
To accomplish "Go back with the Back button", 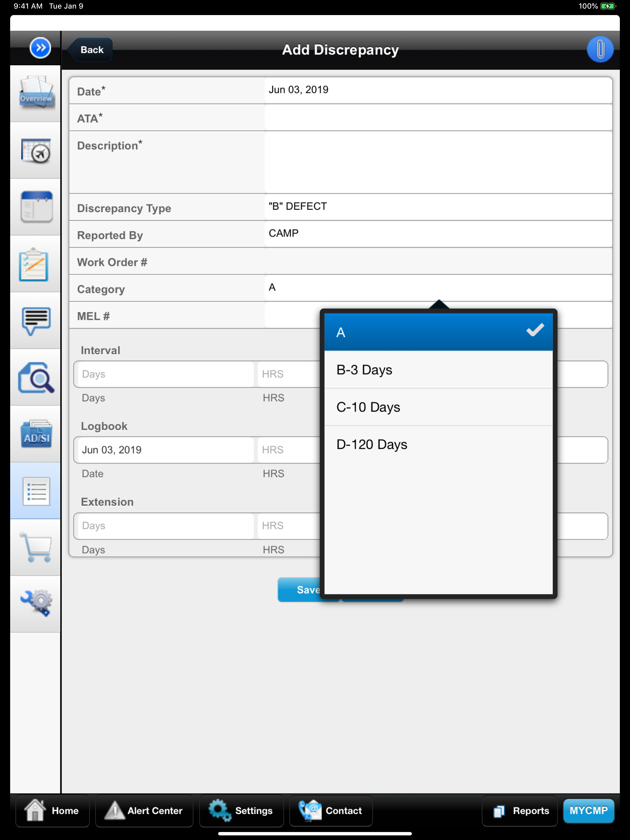I will point(90,50).
